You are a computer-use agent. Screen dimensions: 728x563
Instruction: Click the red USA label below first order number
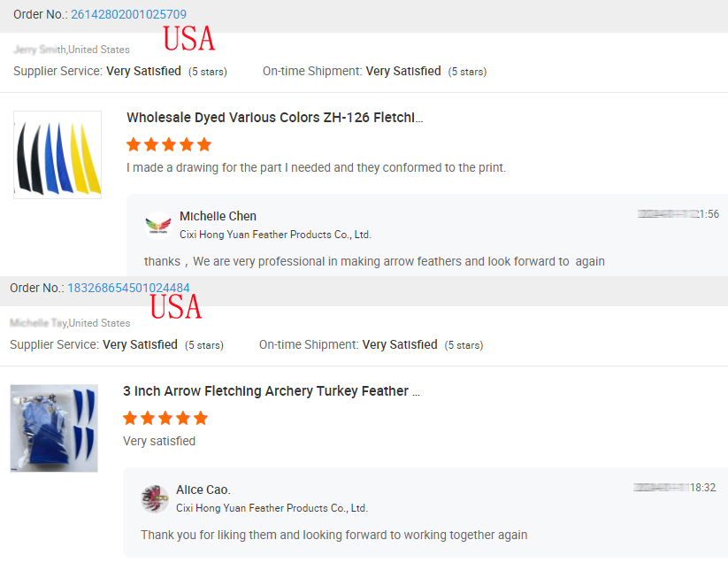click(x=189, y=39)
